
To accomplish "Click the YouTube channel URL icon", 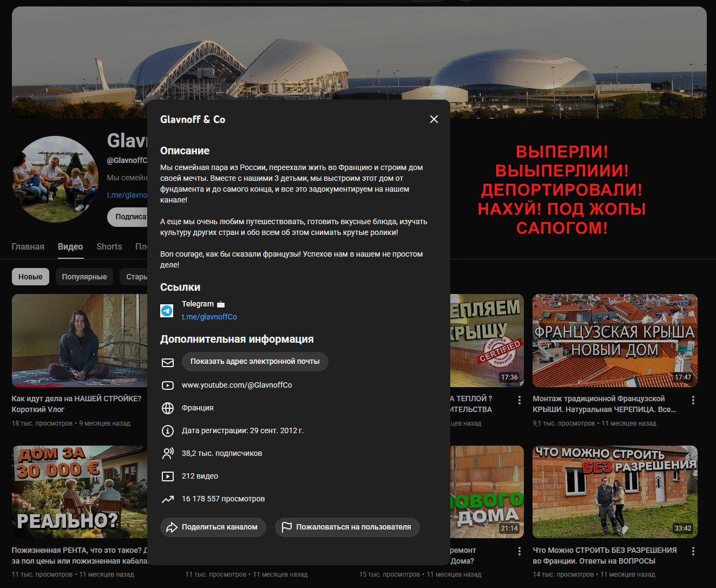I will (x=168, y=386).
